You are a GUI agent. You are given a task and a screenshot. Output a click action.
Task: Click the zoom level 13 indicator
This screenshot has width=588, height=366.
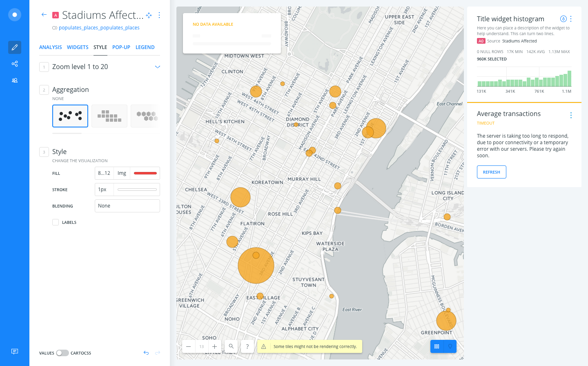pos(202,346)
